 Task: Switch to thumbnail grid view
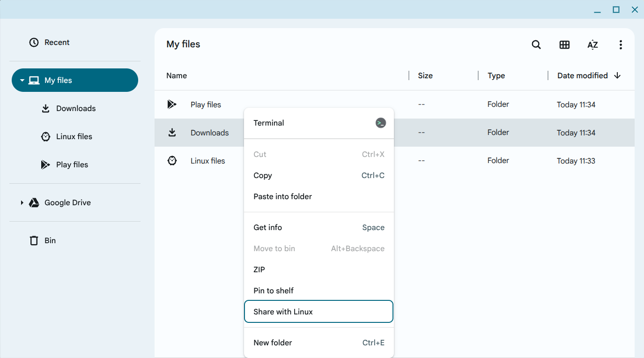564,45
